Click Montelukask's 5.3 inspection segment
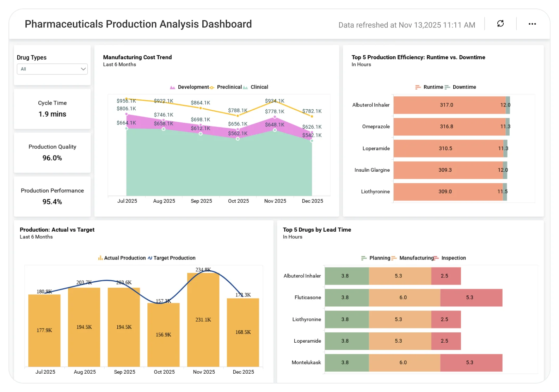The width and height of the screenshot is (559, 392). (x=471, y=363)
